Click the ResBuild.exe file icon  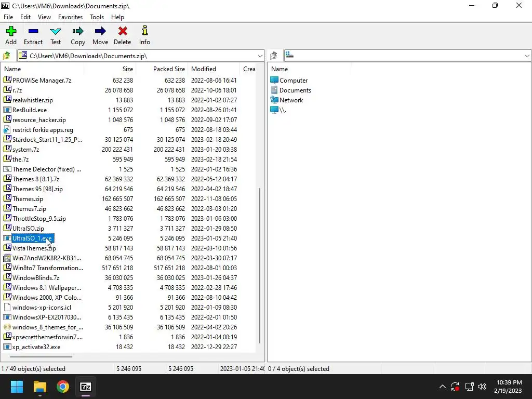(x=7, y=110)
